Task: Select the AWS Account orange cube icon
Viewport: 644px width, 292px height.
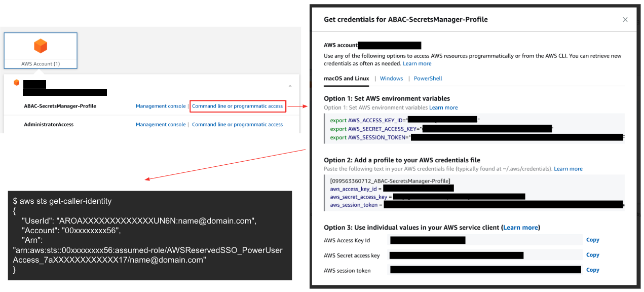Action: click(41, 47)
